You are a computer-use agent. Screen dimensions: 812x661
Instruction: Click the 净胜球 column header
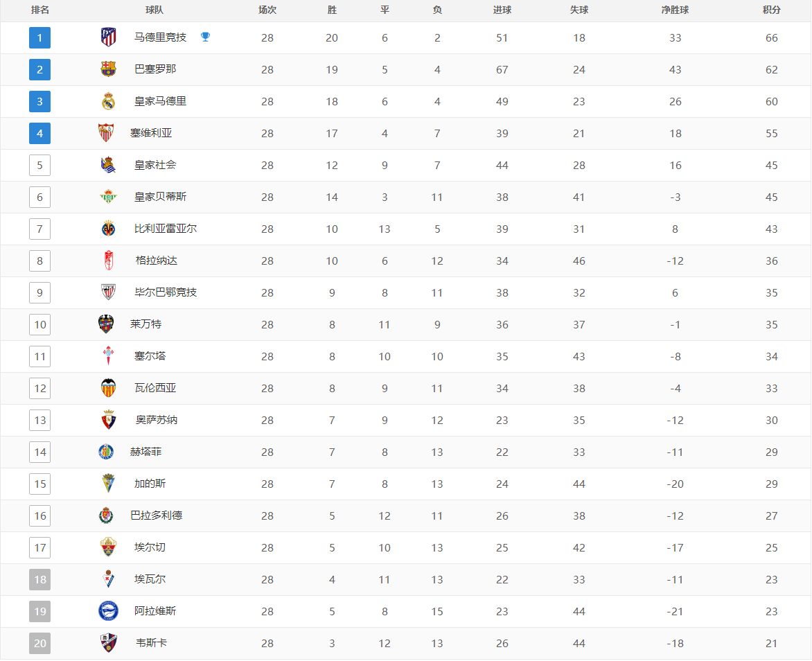(675, 10)
